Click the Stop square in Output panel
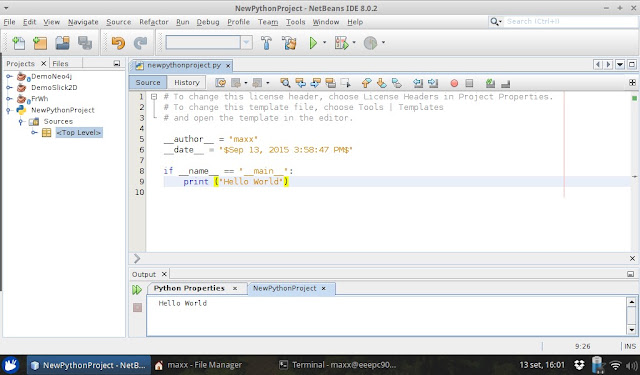Image resolution: width=640 pixels, height=375 pixels. 137,307
